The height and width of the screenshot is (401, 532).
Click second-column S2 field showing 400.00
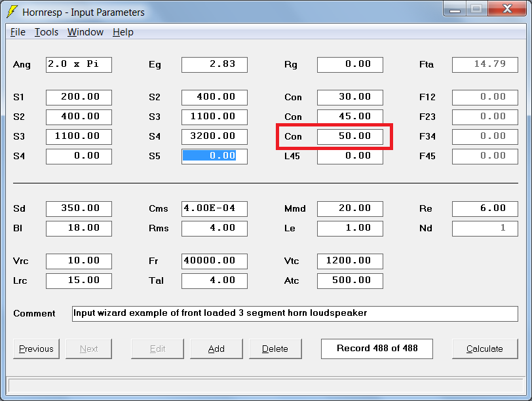(x=214, y=98)
